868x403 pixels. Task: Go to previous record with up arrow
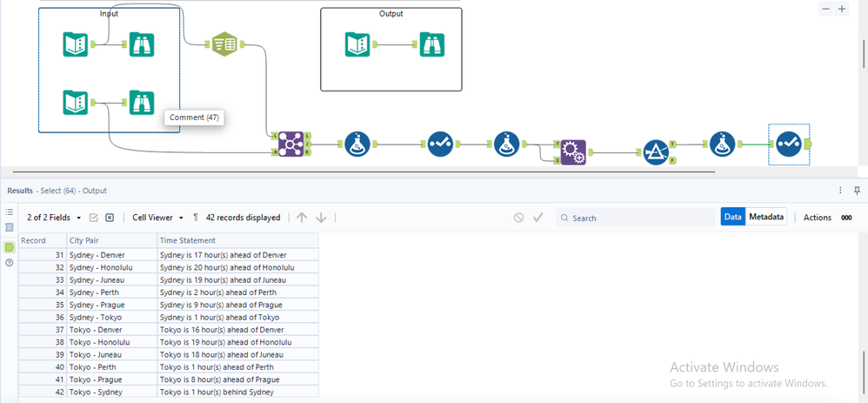[302, 218]
